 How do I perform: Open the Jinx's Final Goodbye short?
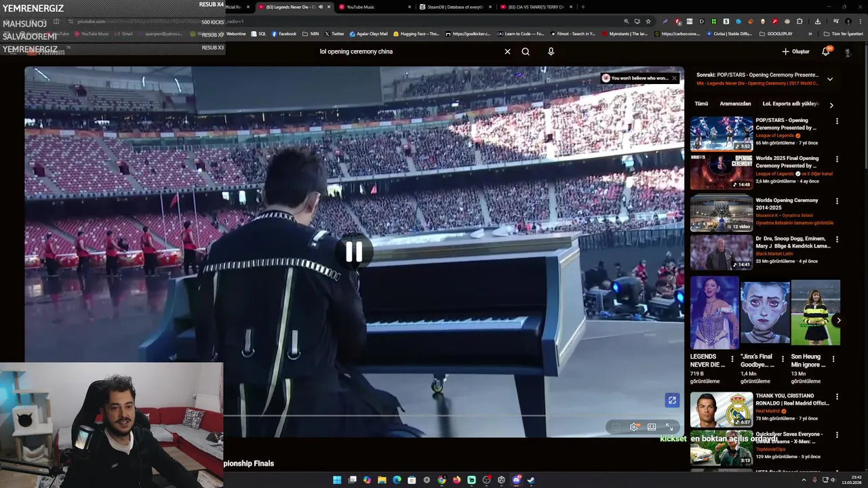click(765, 312)
